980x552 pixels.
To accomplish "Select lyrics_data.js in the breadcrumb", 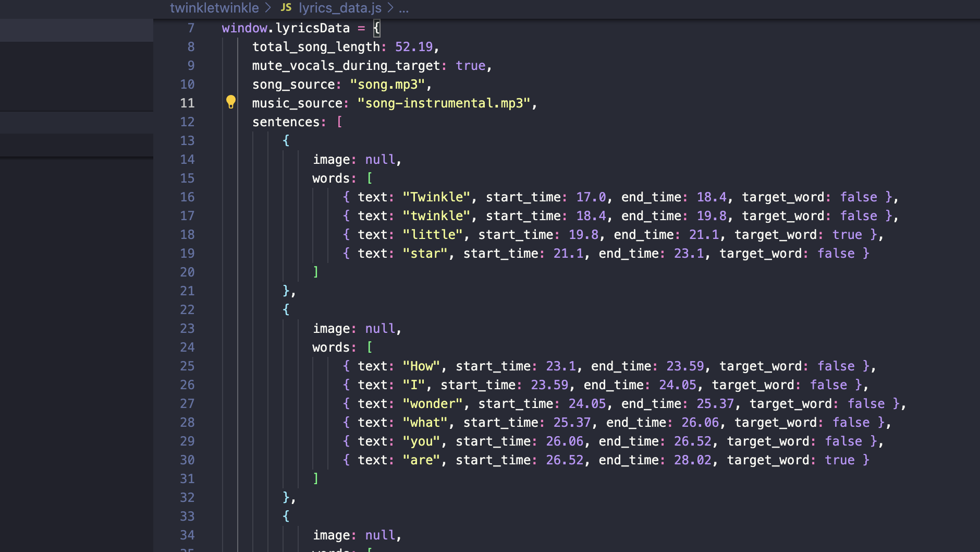I will click(x=340, y=8).
